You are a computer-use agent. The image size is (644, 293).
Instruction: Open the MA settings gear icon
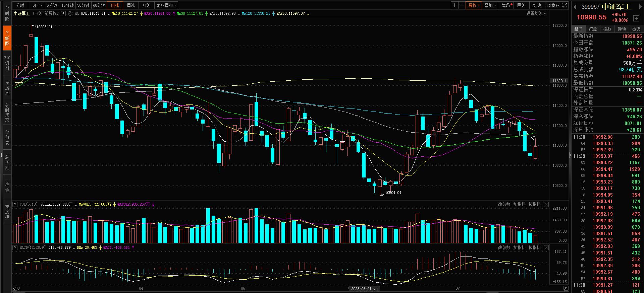pyautogui.click(x=70, y=14)
